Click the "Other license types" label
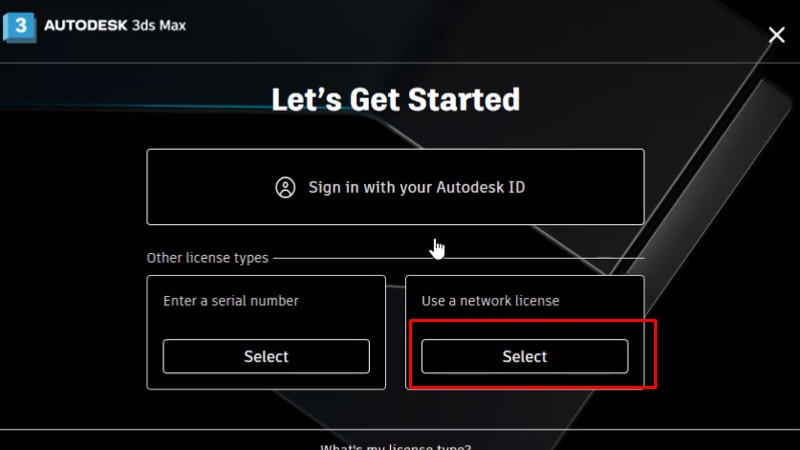Screen dimensions: 800x450 coord(207,258)
